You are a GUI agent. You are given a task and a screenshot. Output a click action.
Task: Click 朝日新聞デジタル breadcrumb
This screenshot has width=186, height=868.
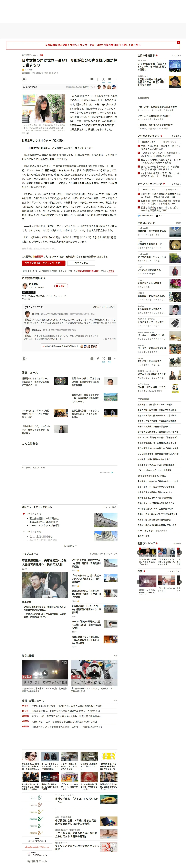(29, 55)
